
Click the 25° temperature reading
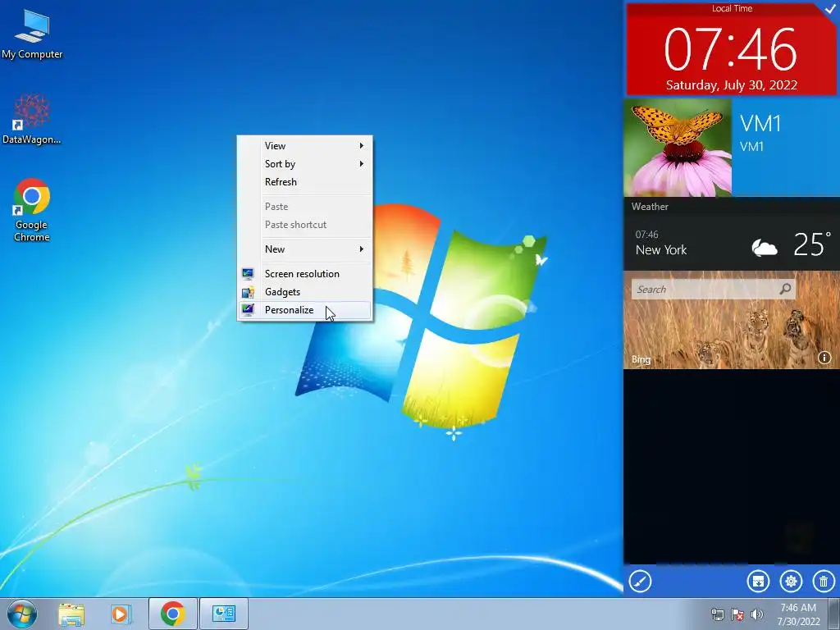pyautogui.click(x=812, y=244)
